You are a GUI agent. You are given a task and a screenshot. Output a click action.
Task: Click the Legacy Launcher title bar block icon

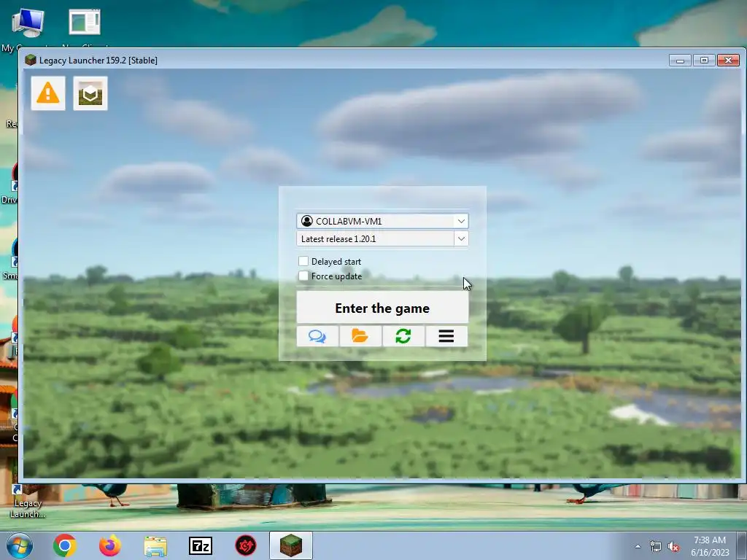pyautogui.click(x=31, y=60)
